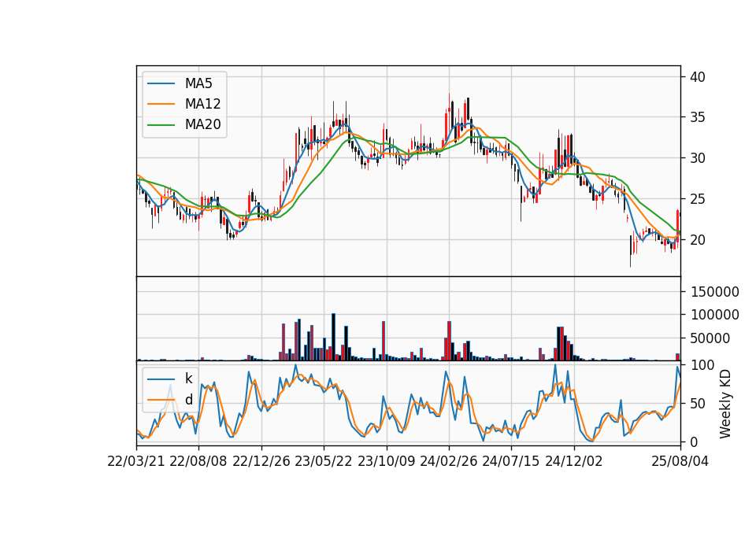Click the MA20 legend label

(202, 124)
